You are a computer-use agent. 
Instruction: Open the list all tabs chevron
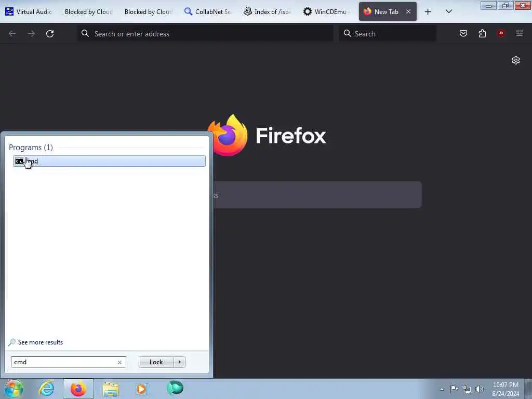click(x=448, y=11)
